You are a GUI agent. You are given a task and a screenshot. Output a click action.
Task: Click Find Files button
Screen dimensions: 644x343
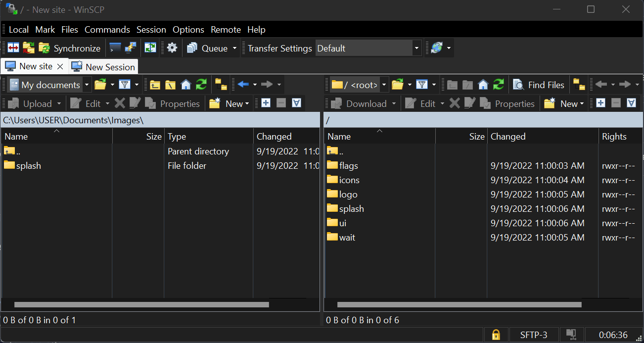pyautogui.click(x=539, y=85)
